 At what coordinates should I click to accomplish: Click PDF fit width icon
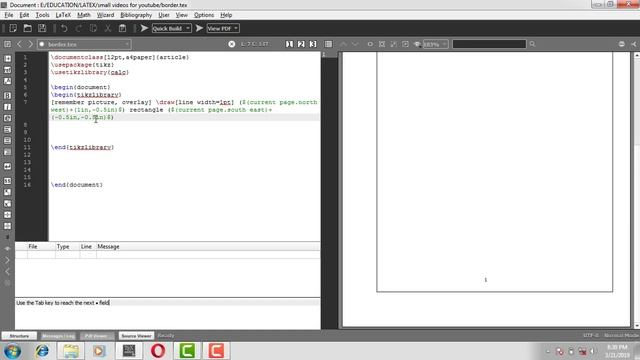(382, 44)
